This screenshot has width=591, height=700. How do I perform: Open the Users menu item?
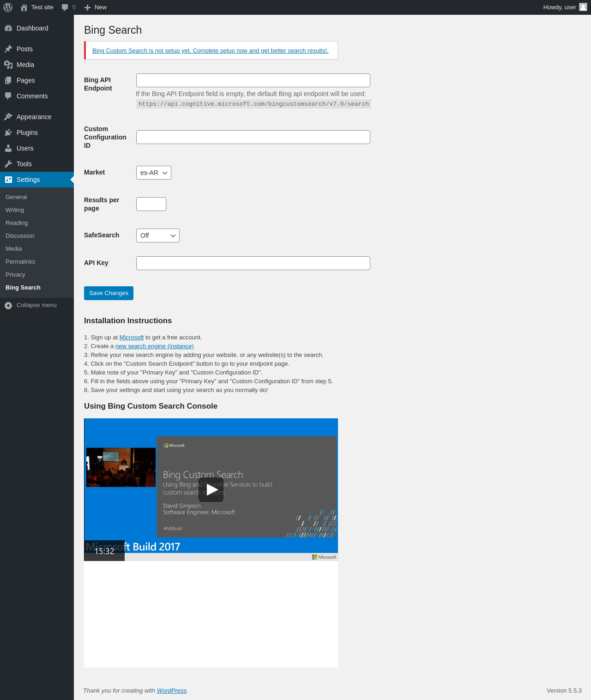point(37,148)
